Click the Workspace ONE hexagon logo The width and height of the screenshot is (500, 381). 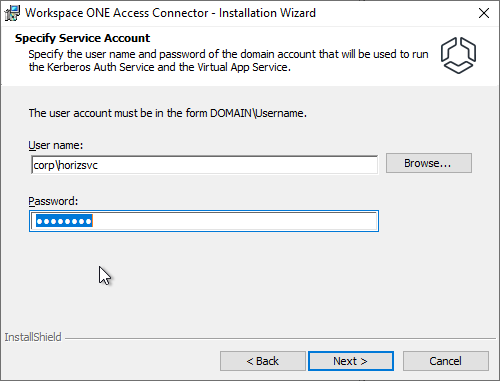pos(458,55)
